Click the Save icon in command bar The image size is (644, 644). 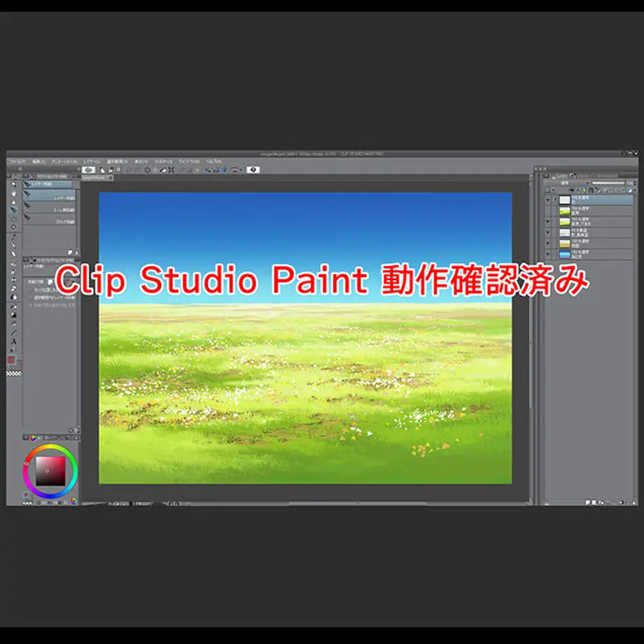[119, 169]
